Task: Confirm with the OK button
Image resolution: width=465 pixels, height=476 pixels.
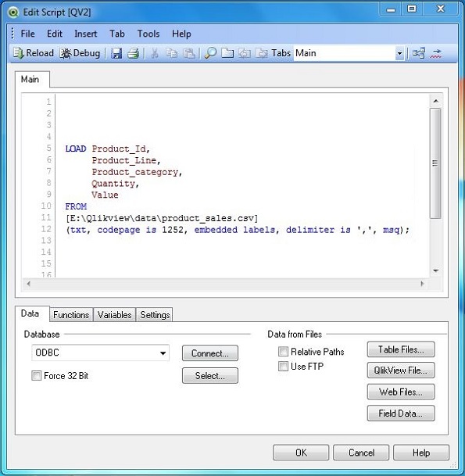Action: (x=301, y=453)
